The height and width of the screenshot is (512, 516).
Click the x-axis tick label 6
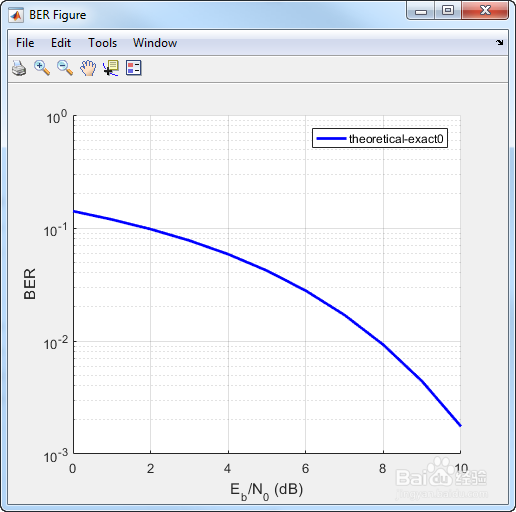point(305,469)
